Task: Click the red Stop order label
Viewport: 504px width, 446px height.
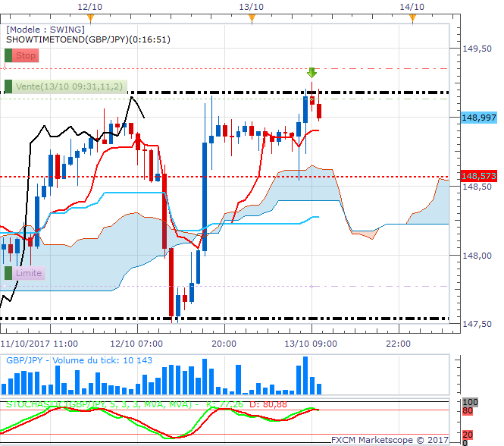Action: coord(26,55)
